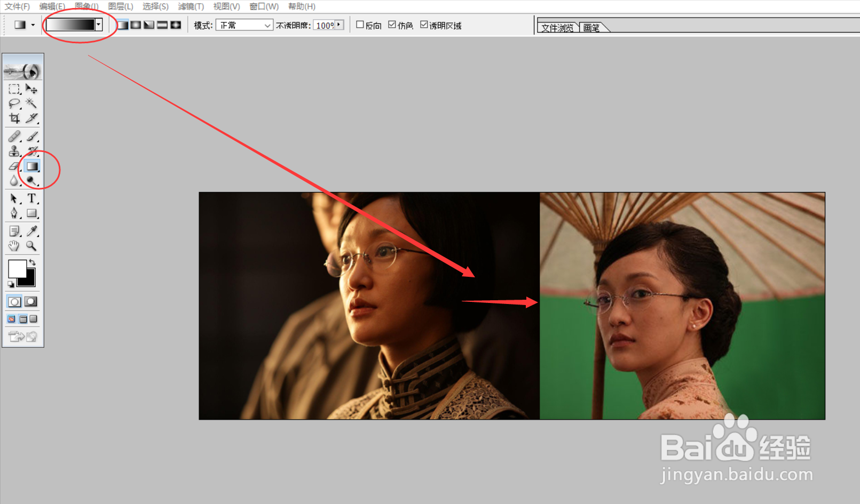The image size is (860, 504).
Task: Switch to Standard Mode editing
Action: [14, 301]
